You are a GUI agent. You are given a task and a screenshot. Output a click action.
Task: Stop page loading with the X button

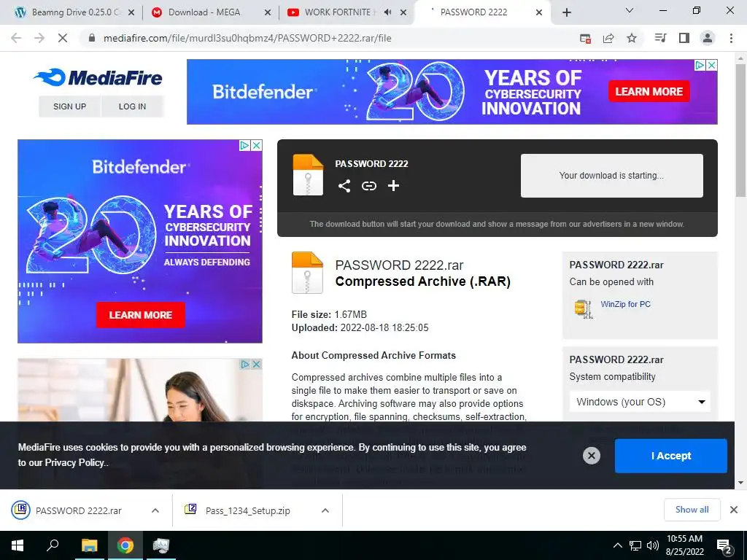point(63,38)
